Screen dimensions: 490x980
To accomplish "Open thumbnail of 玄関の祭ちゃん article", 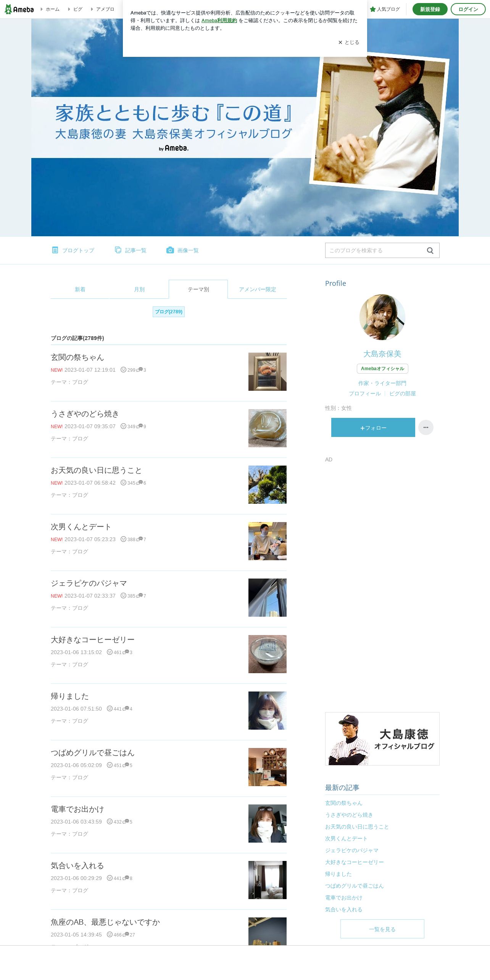I will coord(268,372).
